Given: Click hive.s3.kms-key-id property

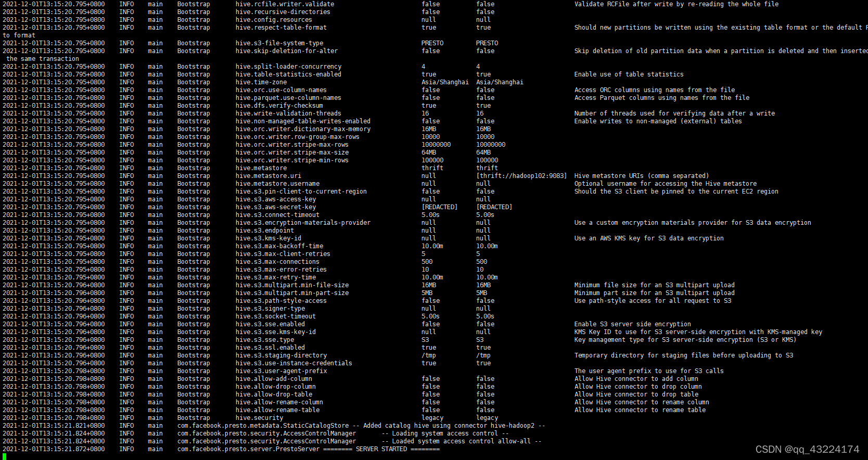Looking at the screenshot, I should pyautogui.click(x=268, y=238).
